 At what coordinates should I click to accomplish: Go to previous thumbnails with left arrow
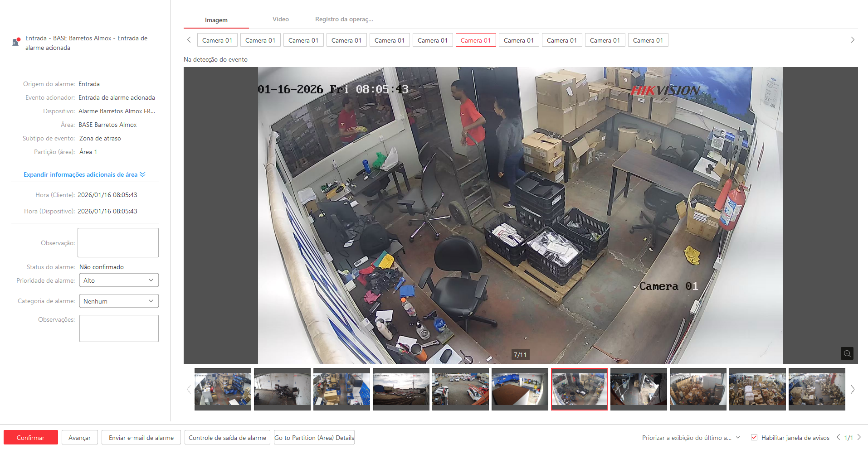tap(189, 389)
